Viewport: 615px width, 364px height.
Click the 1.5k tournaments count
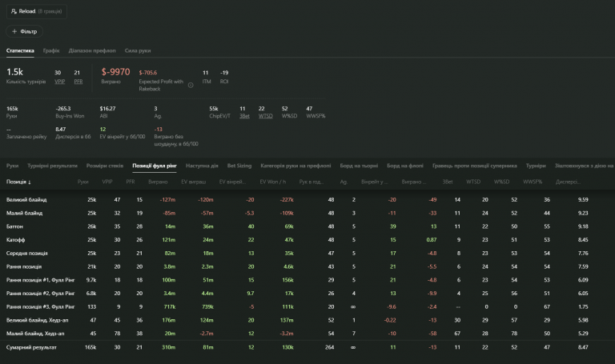14,72
